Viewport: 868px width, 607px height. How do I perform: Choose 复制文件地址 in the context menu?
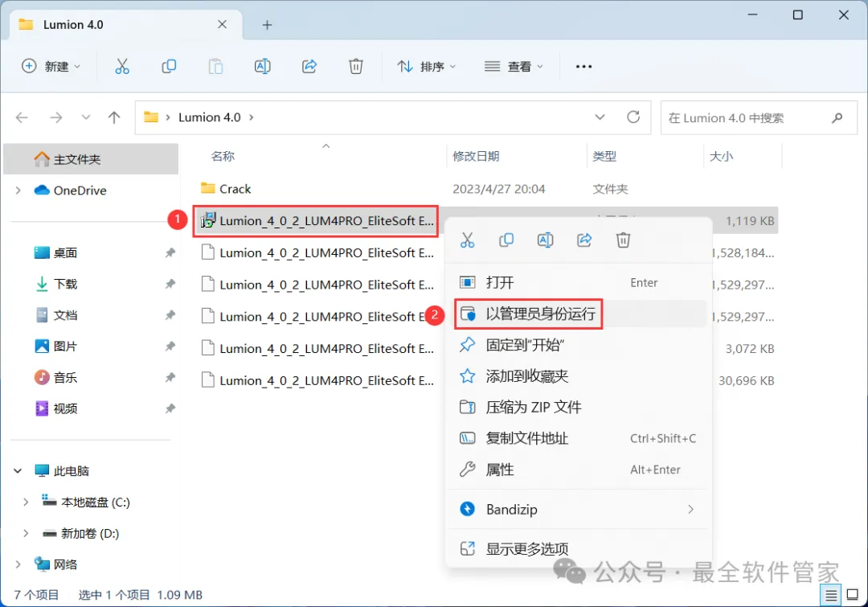[x=578, y=438]
